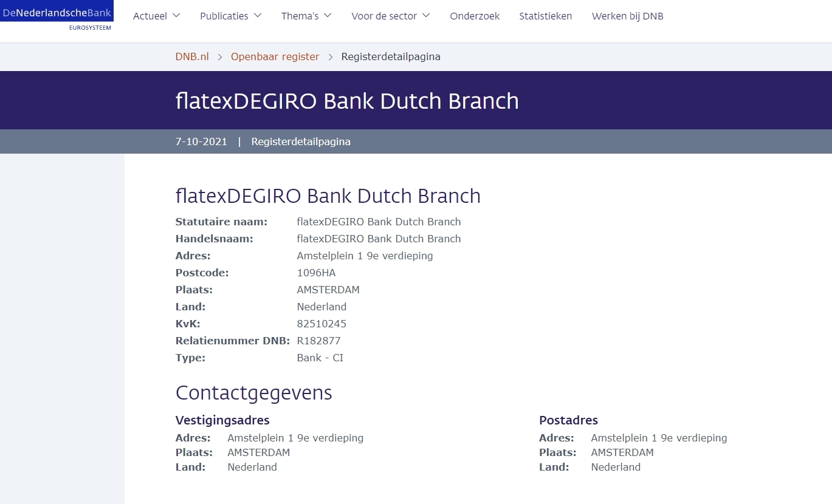Click the flatexDEGIRO title in purple banner
Image resolution: width=832 pixels, height=504 pixels.
(x=347, y=101)
